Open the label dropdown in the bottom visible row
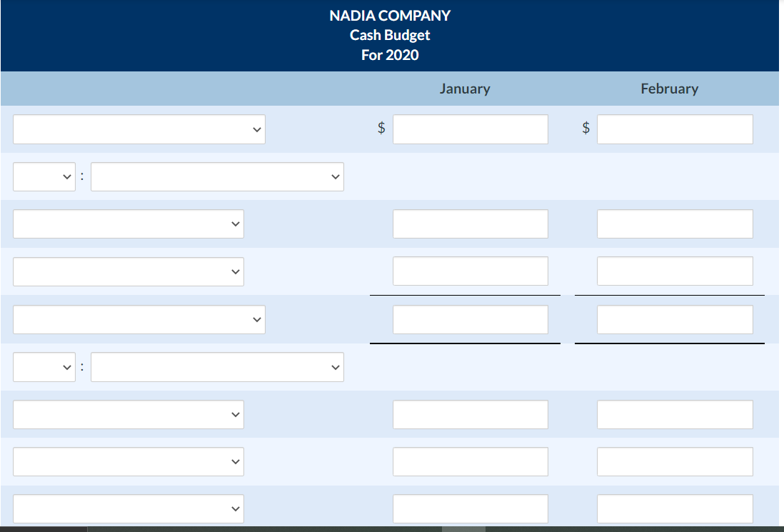The width and height of the screenshot is (784, 532). [129, 508]
